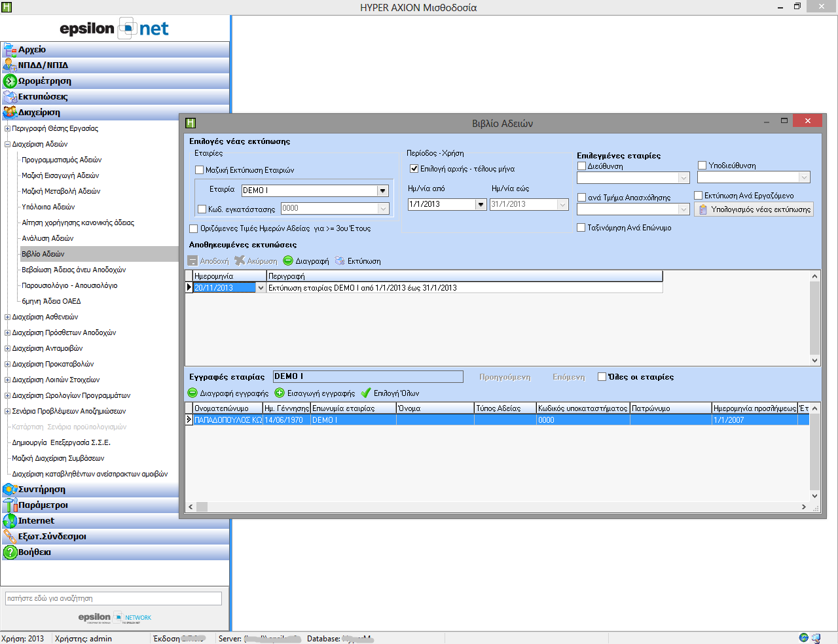The width and height of the screenshot is (838, 644).
Task: Select Ανάλυση Αδειών in the tree
Action: 48,238
